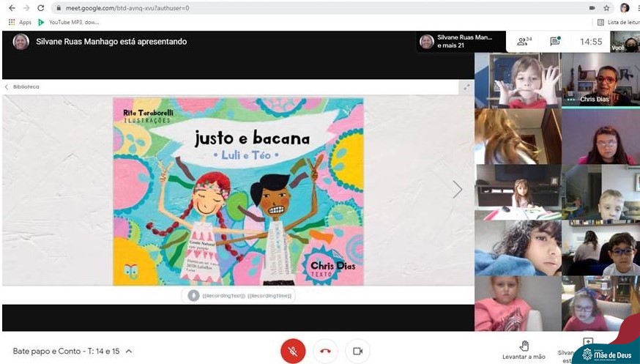The height and width of the screenshot is (364, 640).
Task: Click the browser back arrow
Action: pos(11,8)
